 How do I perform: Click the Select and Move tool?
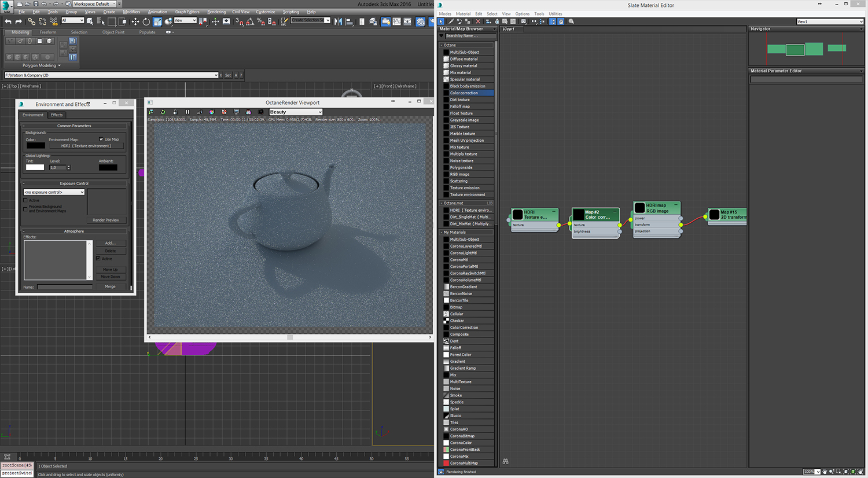pos(135,21)
